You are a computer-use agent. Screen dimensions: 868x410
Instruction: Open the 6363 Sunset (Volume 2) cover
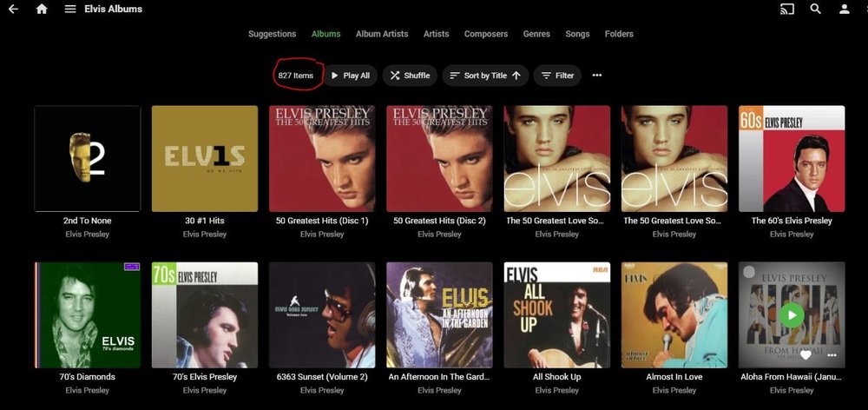click(322, 314)
